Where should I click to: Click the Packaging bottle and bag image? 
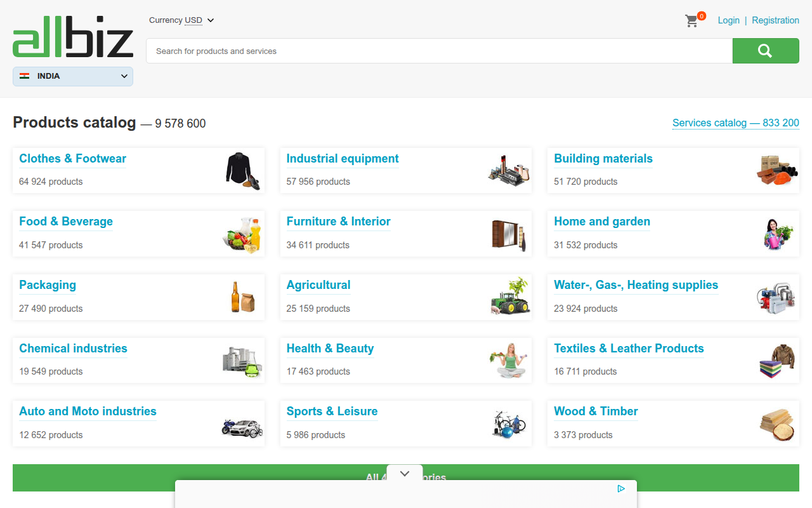click(243, 297)
